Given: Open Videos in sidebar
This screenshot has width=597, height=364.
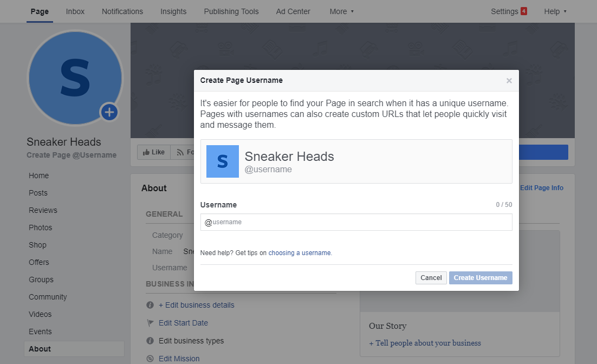Looking at the screenshot, I should 40,314.
